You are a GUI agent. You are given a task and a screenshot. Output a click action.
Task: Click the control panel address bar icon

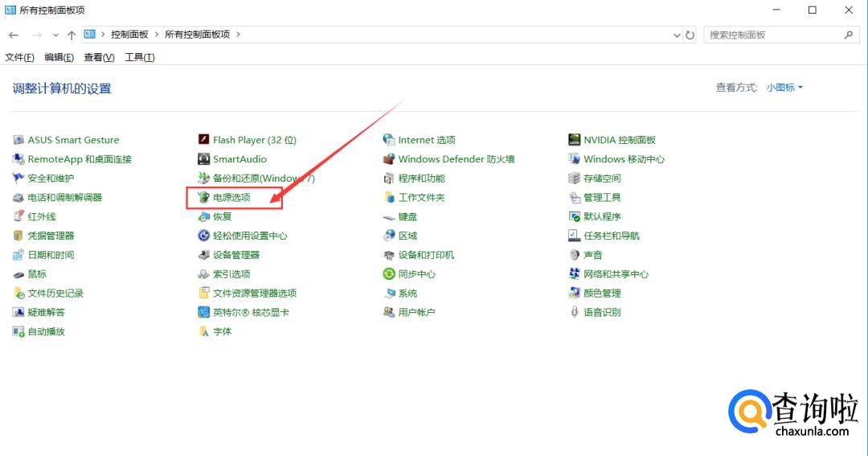(x=89, y=35)
